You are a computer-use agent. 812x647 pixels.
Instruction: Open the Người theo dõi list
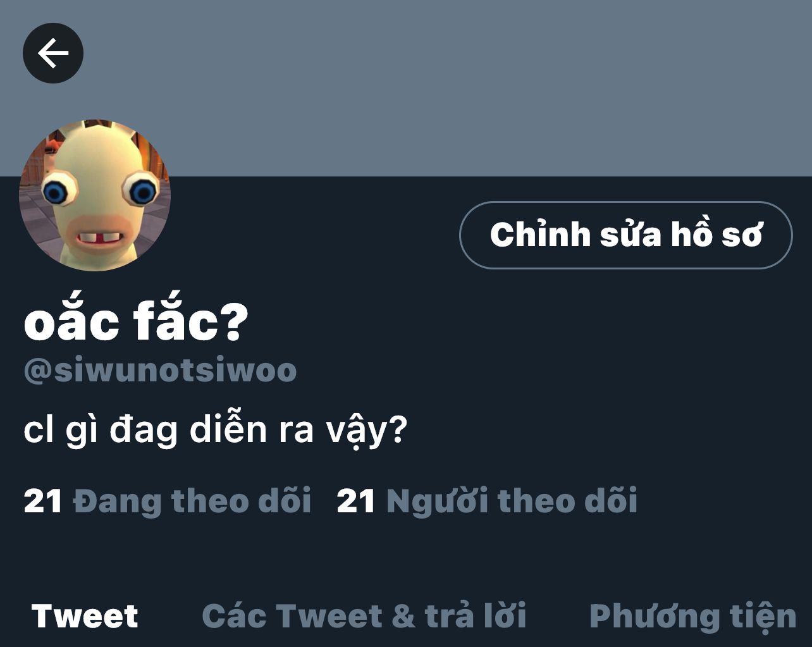487,501
